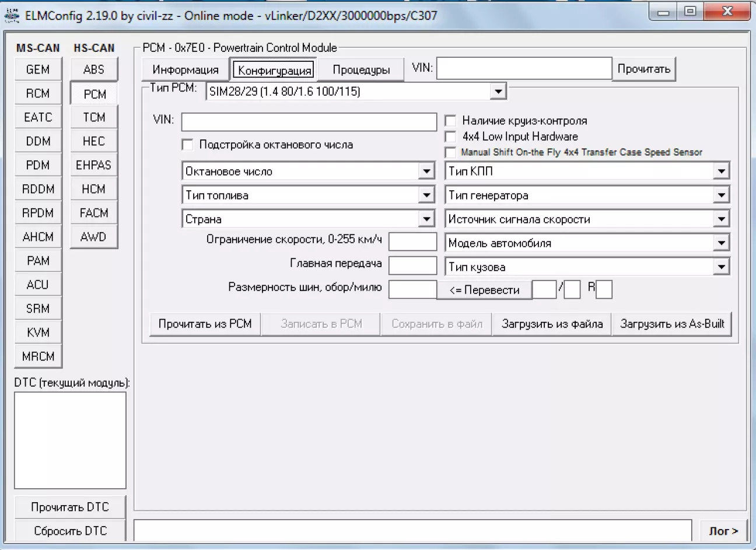The width and height of the screenshot is (756, 550).
Task: Open the Октановое число dropdown
Action: pos(426,171)
